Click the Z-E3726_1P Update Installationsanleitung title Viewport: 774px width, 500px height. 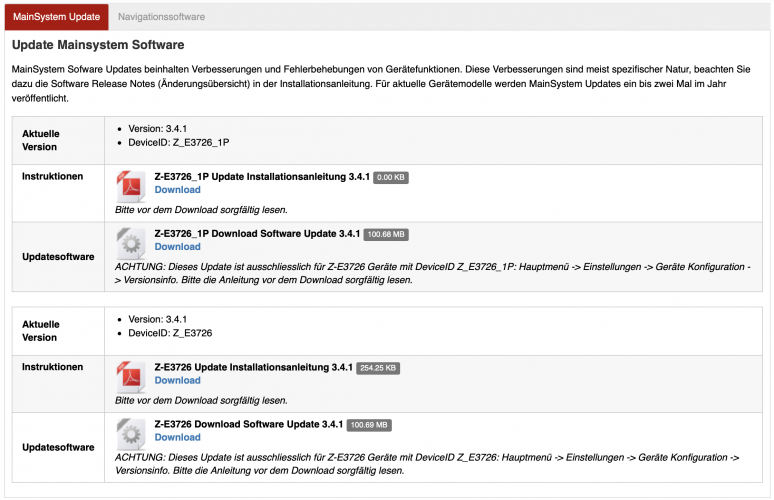click(261, 177)
